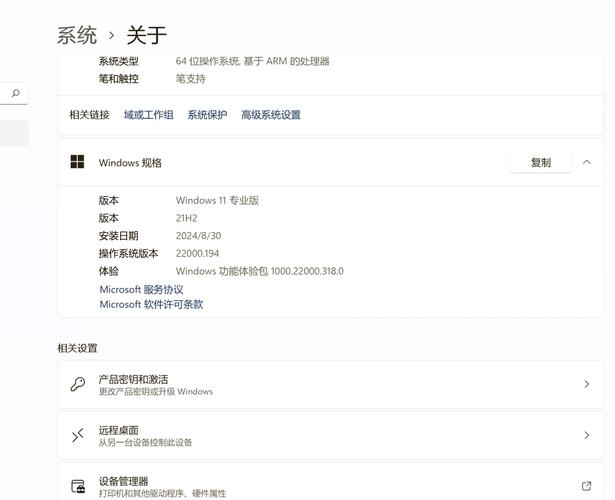Click the remote desktop arrows icon

[x=78, y=435]
